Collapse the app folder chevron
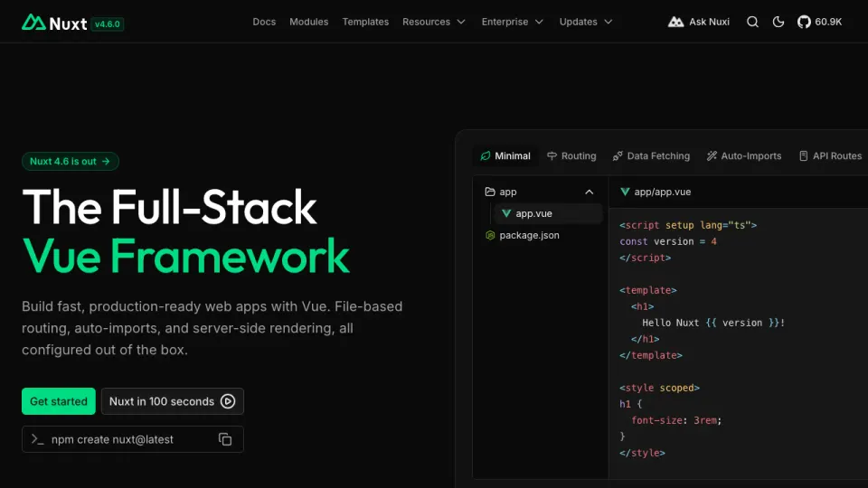 point(589,192)
